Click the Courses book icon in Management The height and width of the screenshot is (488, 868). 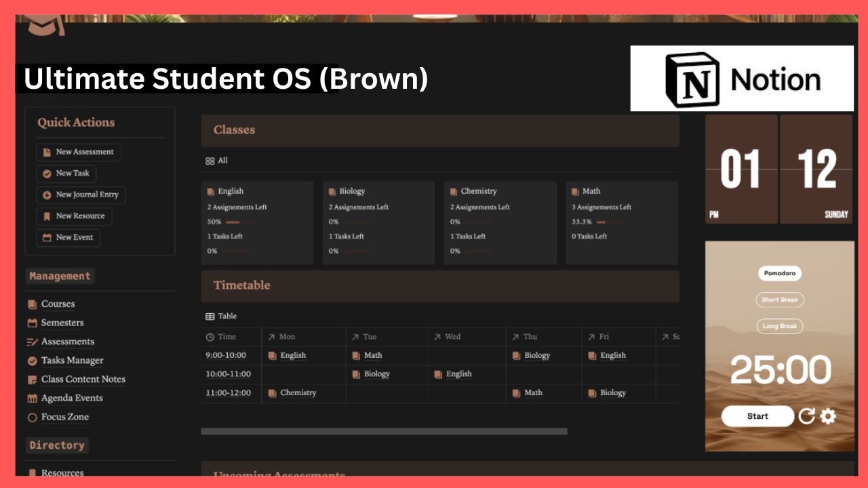tap(32, 304)
